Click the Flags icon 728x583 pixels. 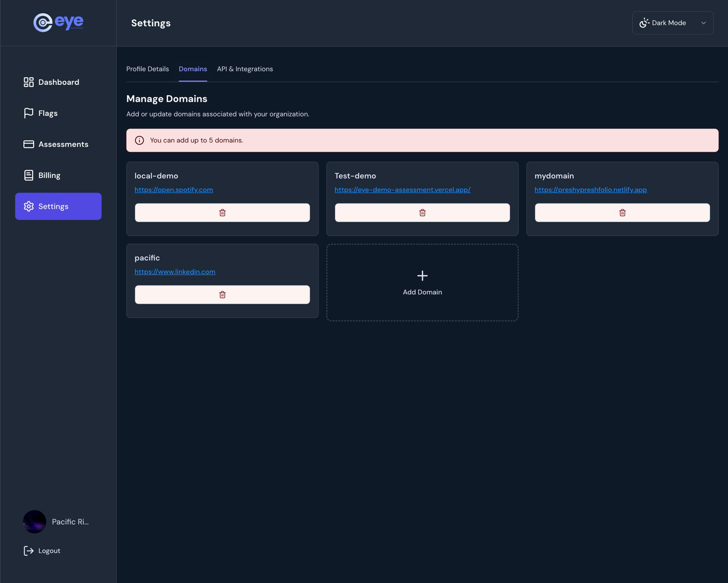[x=28, y=113]
